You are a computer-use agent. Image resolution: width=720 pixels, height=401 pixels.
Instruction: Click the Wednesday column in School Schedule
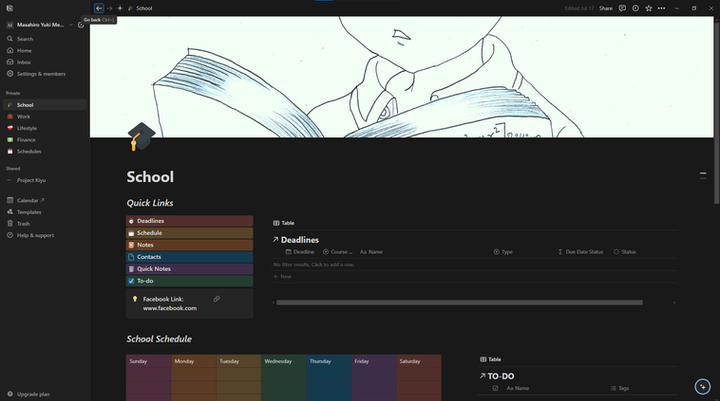284,378
